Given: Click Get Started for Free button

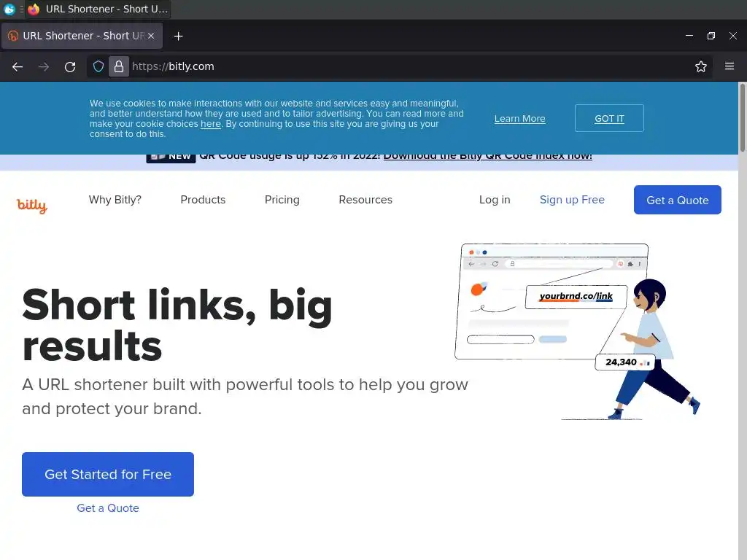Looking at the screenshot, I should tap(108, 474).
